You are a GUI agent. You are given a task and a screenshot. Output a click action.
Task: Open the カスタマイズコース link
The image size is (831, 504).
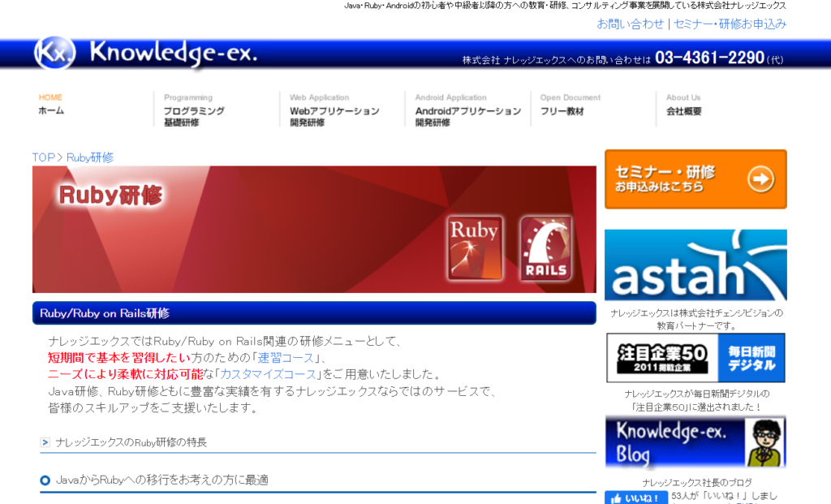tap(268, 374)
